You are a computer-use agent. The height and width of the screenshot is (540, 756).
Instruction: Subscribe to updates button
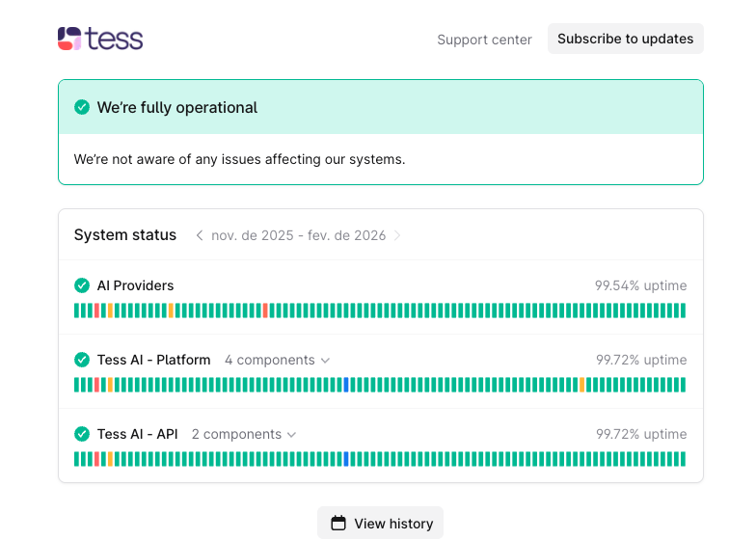(625, 39)
